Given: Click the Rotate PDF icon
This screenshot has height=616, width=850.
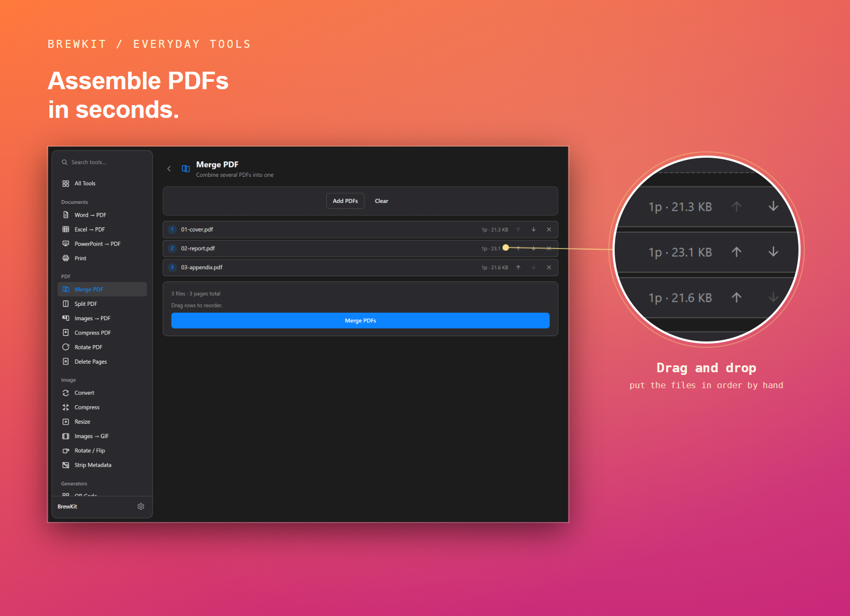Looking at the screenshot, I should click(66, 347).
